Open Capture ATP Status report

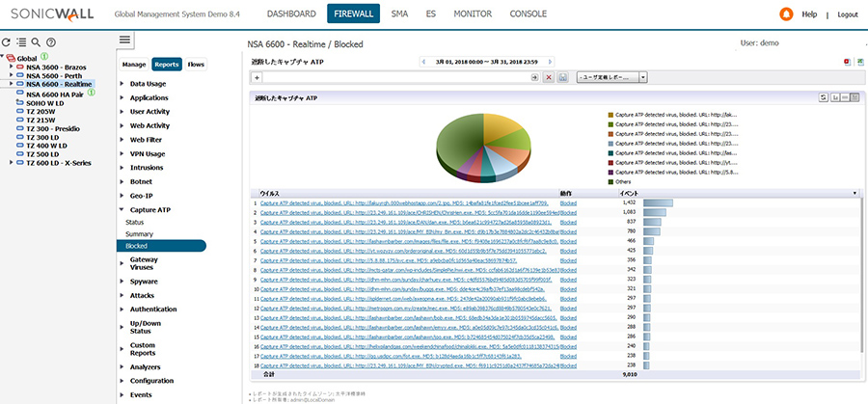pyautogui.click(x=134, y=223)
